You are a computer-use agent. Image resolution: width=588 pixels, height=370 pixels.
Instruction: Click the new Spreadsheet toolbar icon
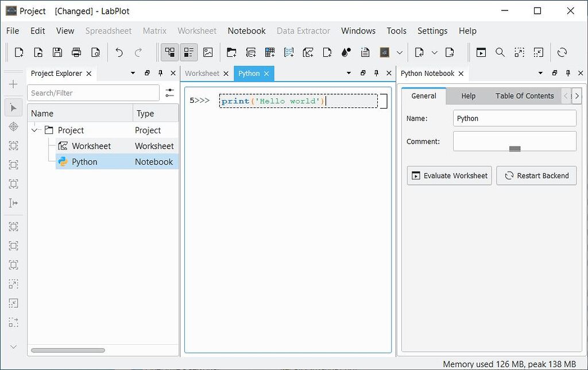point(270,52)
